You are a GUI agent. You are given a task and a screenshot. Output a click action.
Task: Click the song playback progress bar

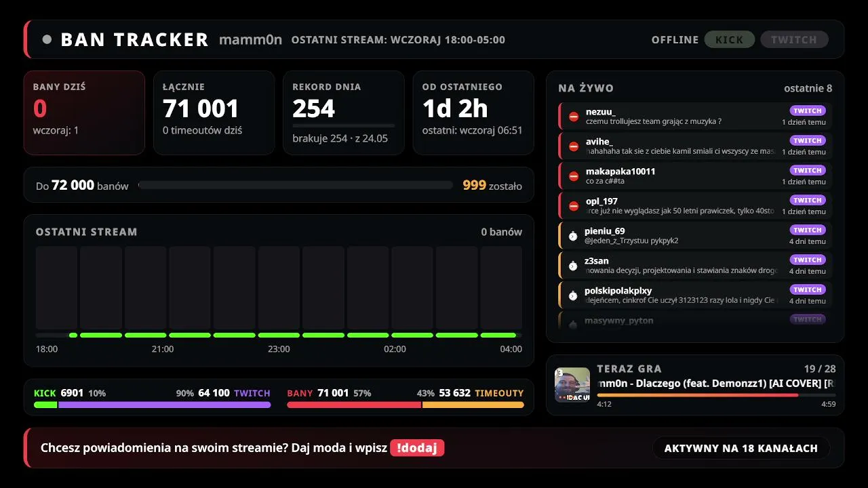pyautogui.click(x=716, y=395)
